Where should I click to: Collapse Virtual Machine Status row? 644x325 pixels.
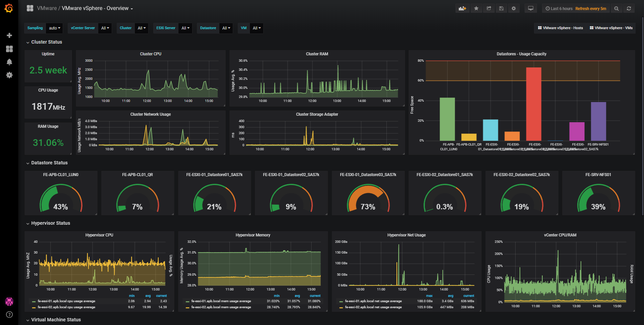coord(56,320)
